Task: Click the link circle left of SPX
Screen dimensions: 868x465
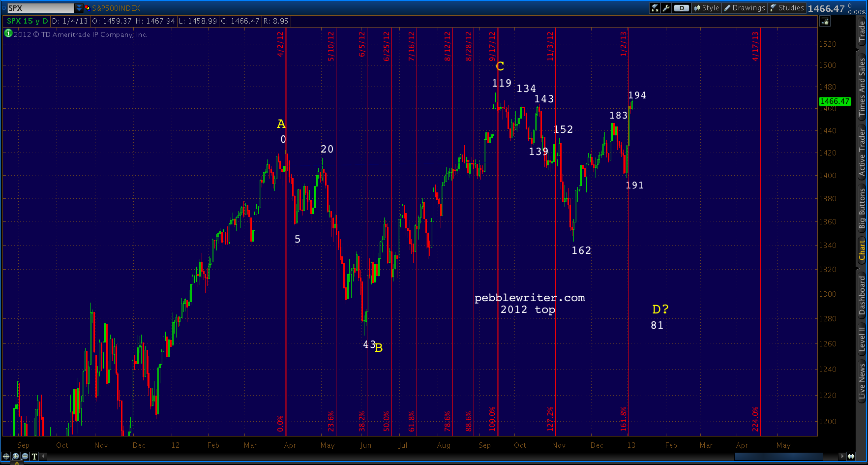Action: coord(3,8)
